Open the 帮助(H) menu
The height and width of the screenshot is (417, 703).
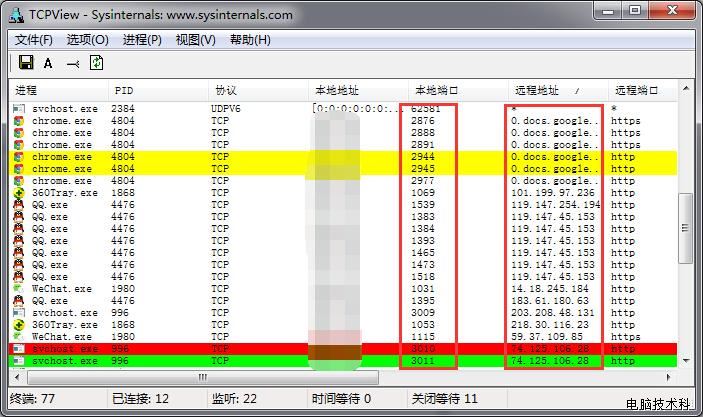pyautogui.click(x=250, y=40)
